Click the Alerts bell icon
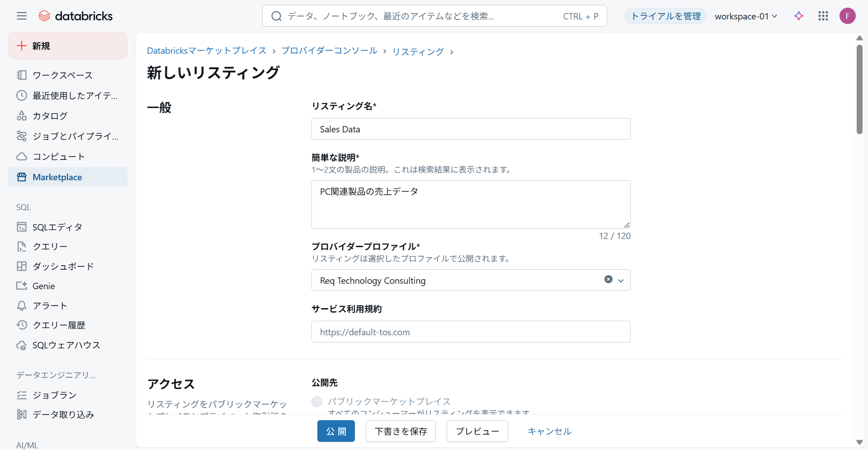This screenshot has height=450, width=868. (x=22, y=306)
